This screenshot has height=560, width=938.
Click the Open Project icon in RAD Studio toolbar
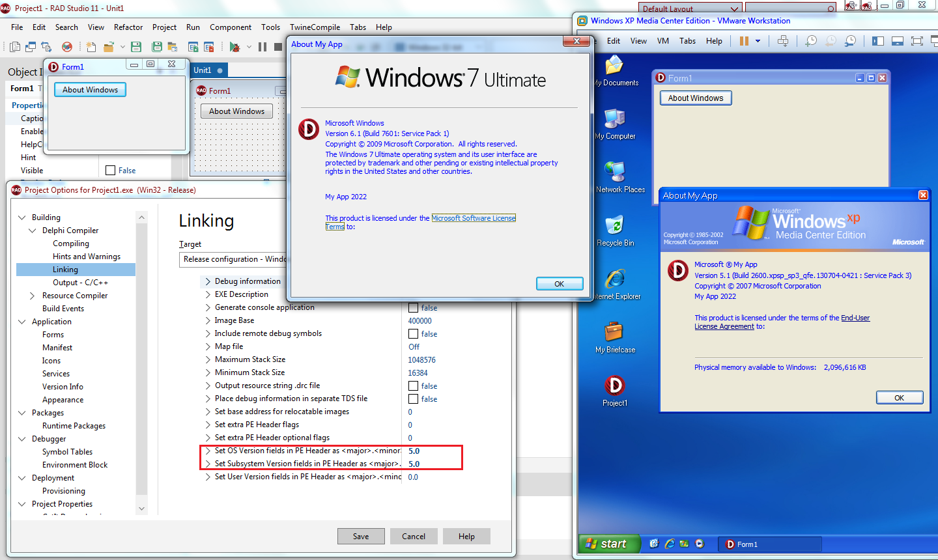click(x=173, y=47)
